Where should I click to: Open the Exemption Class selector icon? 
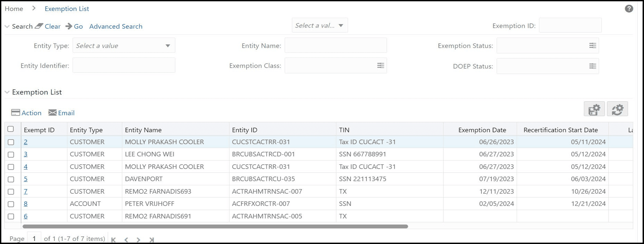tap(380, 65)
